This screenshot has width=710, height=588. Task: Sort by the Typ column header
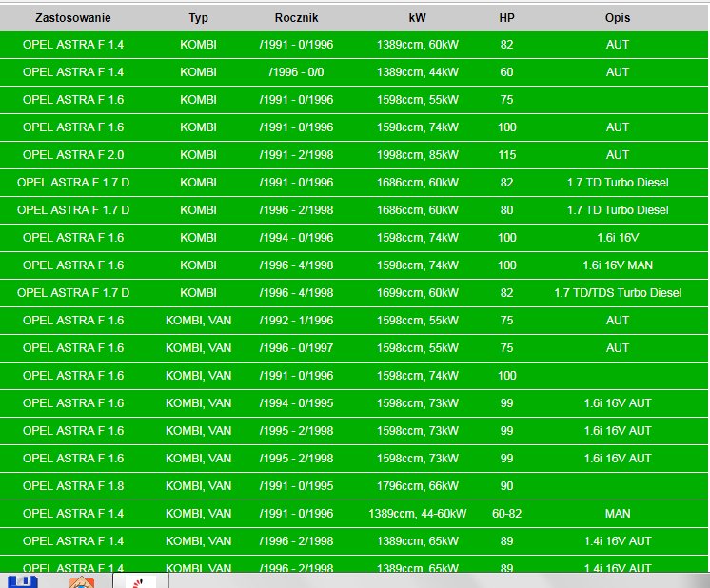tap(198, 17)
